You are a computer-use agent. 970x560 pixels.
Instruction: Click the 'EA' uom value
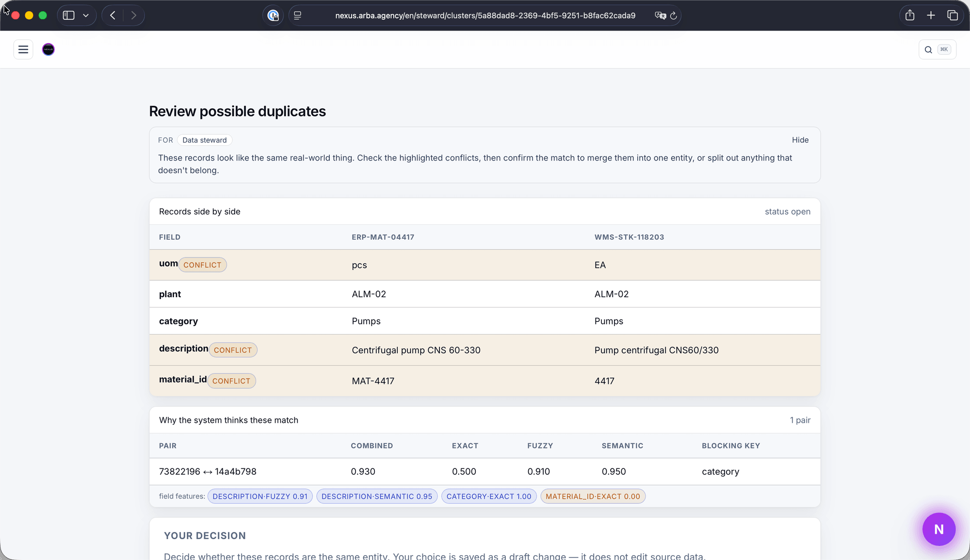pos(600,265)
